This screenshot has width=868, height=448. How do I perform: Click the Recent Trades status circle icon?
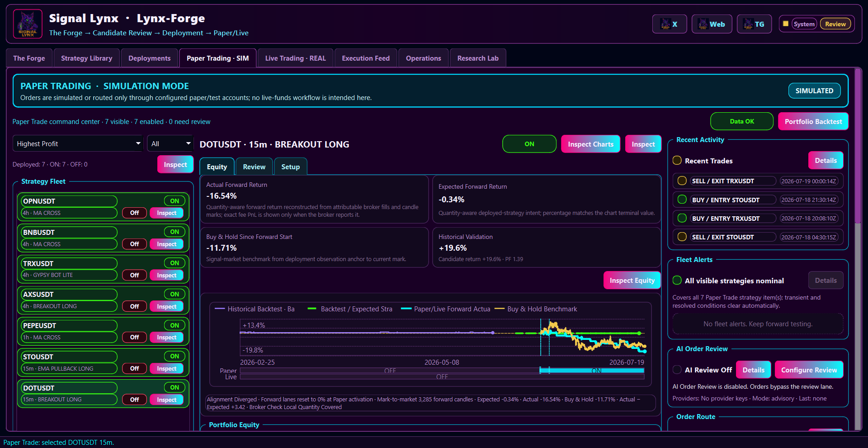click(x=677, y=160)
